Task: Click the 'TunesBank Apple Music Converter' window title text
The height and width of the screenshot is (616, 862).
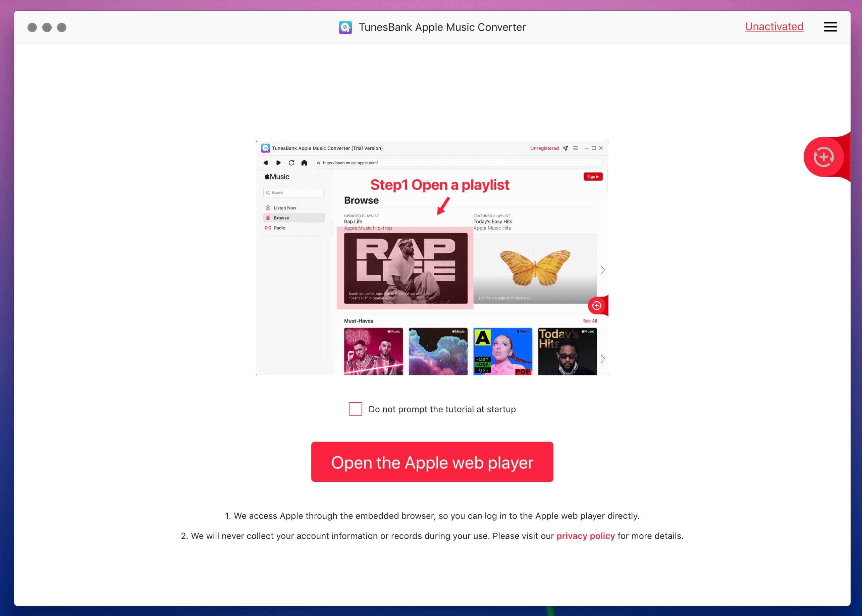Action: (442, 27)
